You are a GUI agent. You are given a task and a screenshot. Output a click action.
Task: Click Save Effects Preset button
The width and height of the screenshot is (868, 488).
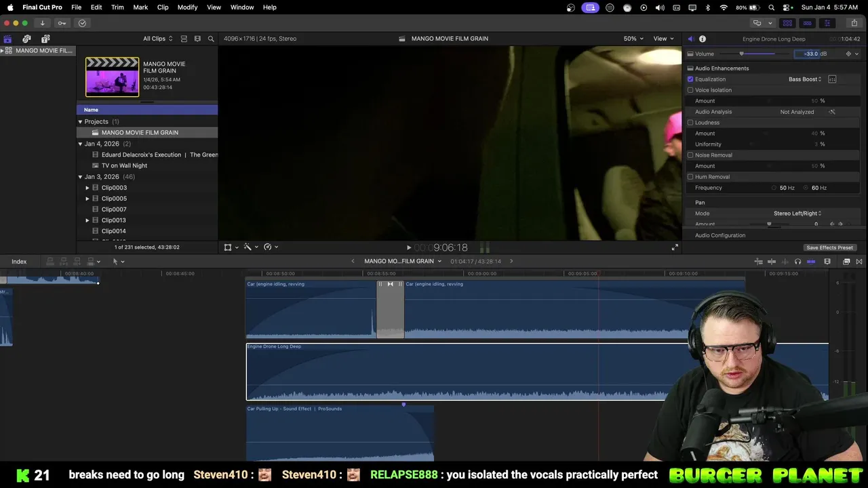coord(829,247)
